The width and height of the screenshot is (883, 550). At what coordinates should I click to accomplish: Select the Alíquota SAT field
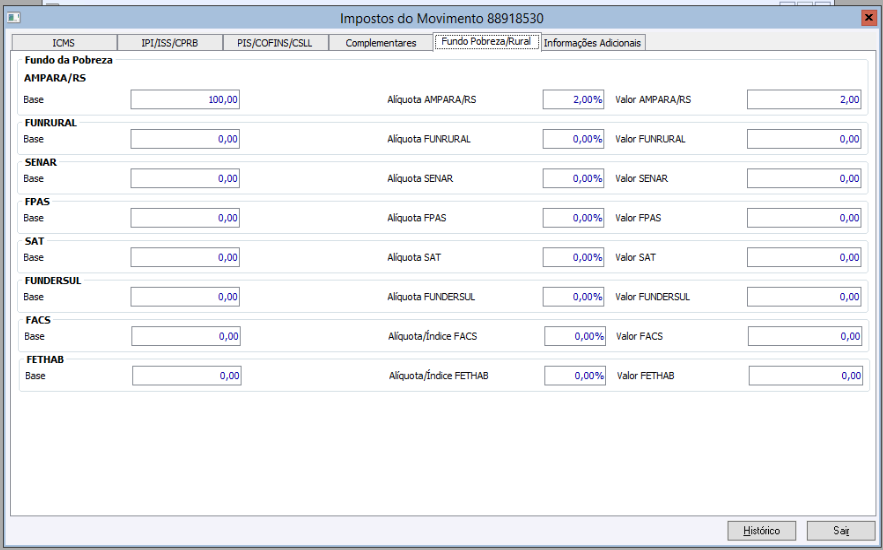573,257
